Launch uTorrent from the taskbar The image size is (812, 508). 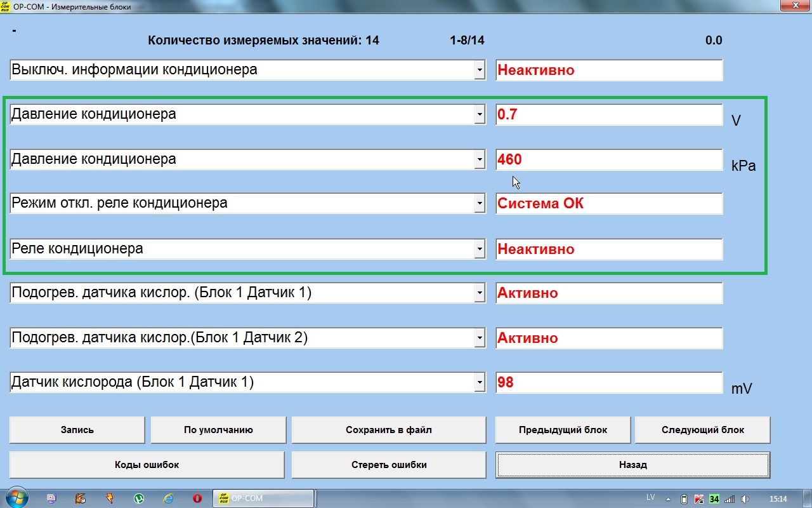pyautogui.click(x=139, y=498)
